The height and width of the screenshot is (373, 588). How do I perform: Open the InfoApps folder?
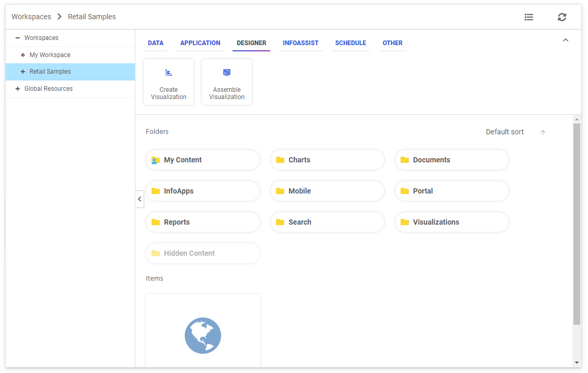point(202,191)
